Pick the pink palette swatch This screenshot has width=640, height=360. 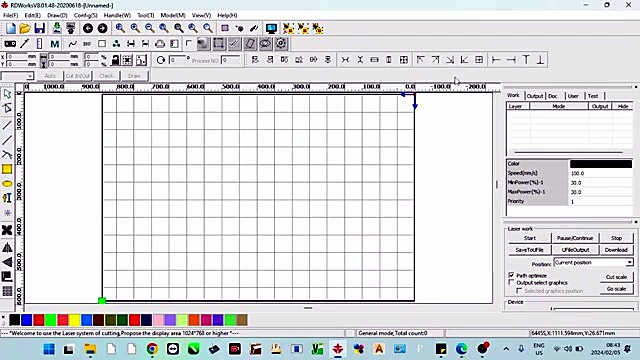158,320
